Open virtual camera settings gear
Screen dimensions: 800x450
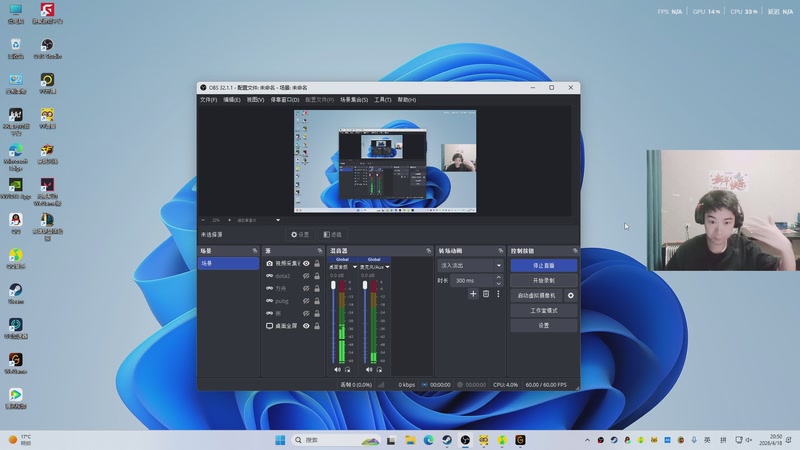(570, 295)
